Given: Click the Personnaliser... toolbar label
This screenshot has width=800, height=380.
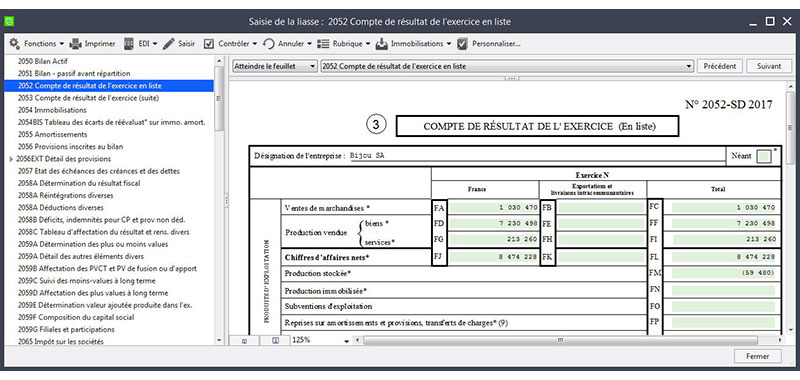Looking at the screenshot, I should pos(496,44).
